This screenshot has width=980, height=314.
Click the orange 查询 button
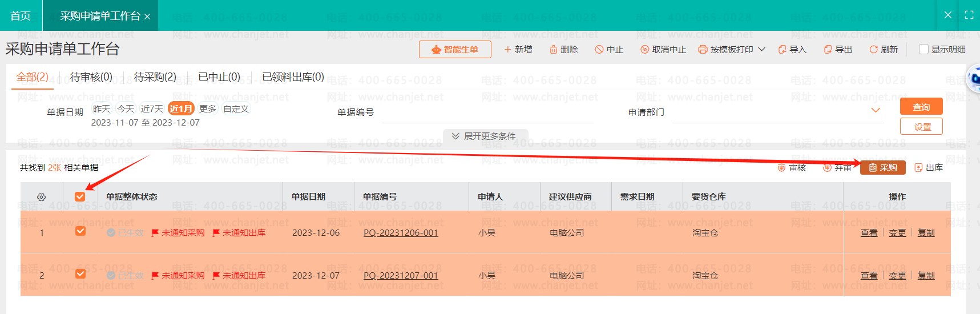[x=921, y=107]
